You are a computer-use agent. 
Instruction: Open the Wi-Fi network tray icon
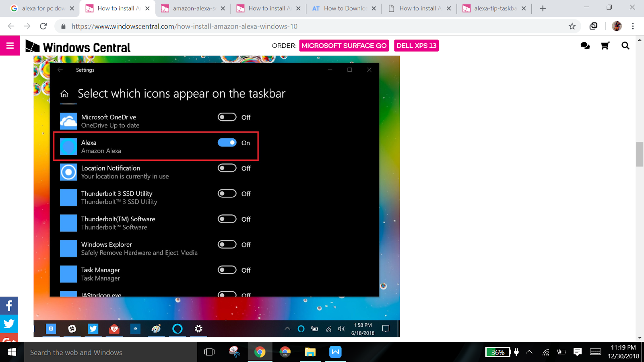tap(546, 353)
